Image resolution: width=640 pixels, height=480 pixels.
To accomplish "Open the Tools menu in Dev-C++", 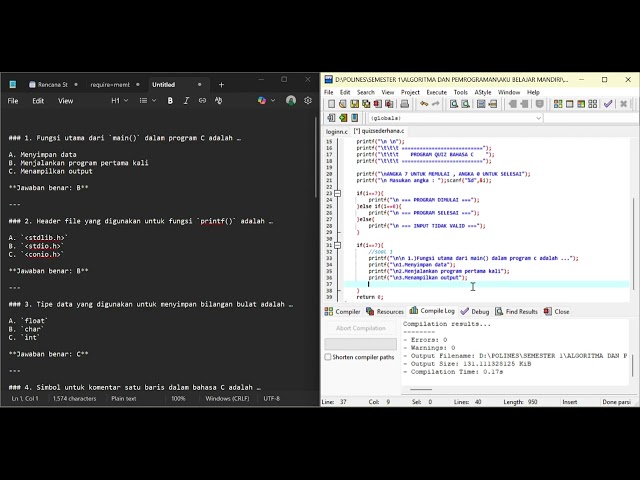I will pyautogui.click(x=460, y=92).
